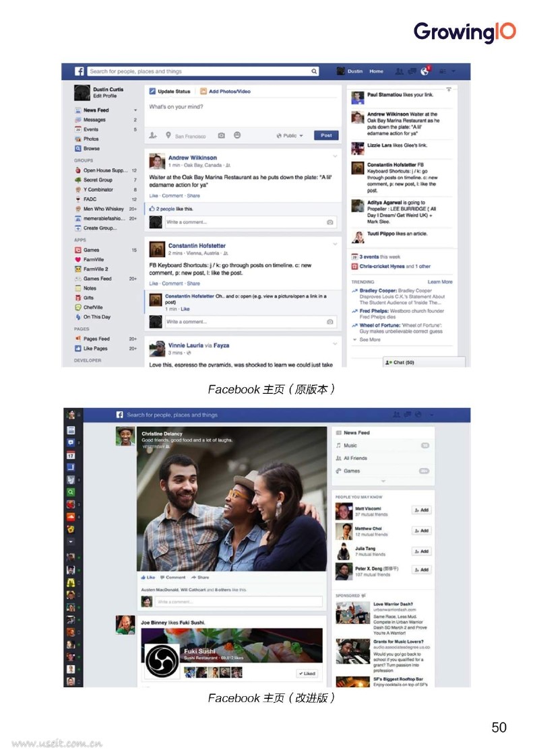Click calendar 17 icon in dark sidebar
Viewport: 535px width, 756px height.
[71, 455]
